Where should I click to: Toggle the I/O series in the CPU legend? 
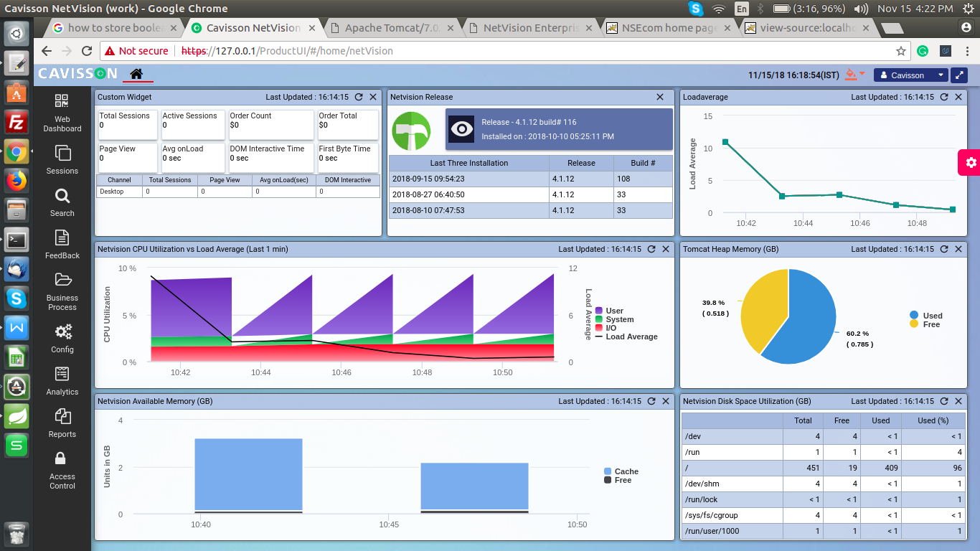(606, 328)
